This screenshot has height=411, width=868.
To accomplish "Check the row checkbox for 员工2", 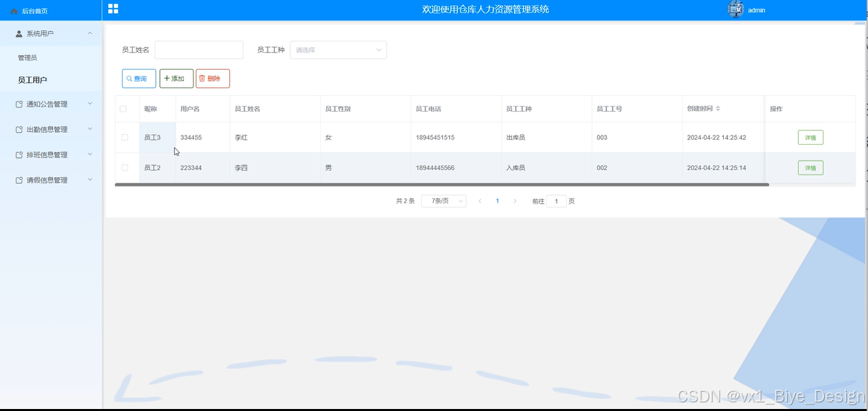I will tap(125, 168).
